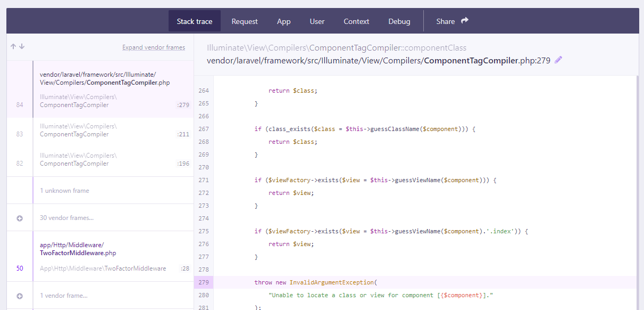Switch to the Request tab
The width and height of the screenshot is (644, 310).
[245, 21]
